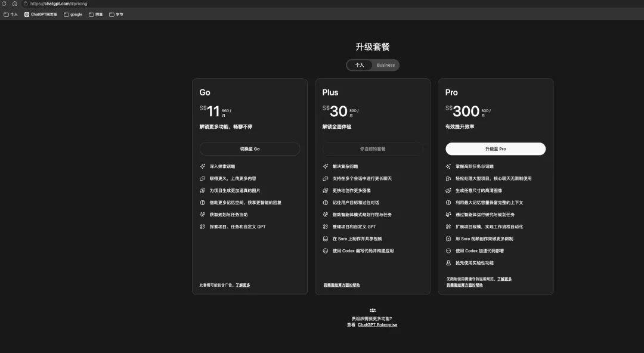This screenshot has width=644, height=353.
Task: Click the lock icon in address bar
Action: (x=26, y=4)
